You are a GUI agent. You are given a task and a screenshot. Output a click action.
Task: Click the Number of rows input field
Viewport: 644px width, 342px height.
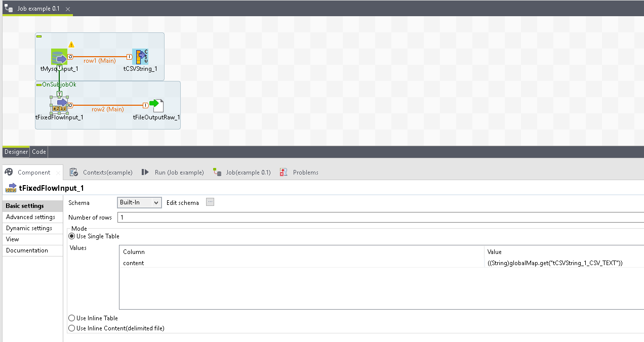pyautogui.click(x=380, y=218)
